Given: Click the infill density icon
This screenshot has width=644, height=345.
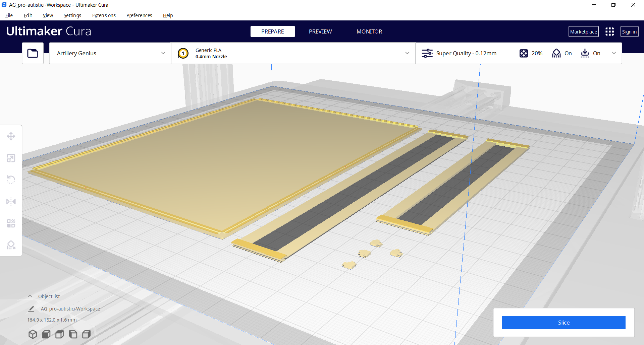Looking at the screenshot, I should pos(524,53).
